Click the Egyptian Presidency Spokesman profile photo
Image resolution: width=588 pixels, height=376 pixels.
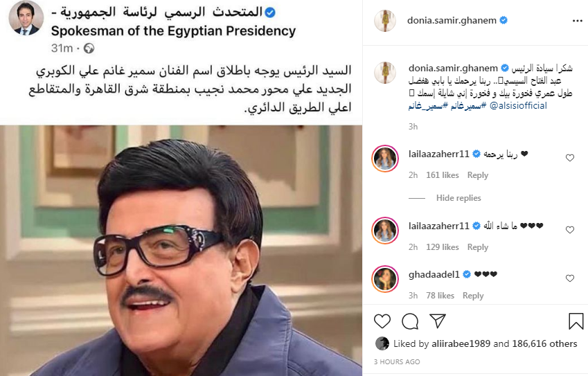click(26, 19)
